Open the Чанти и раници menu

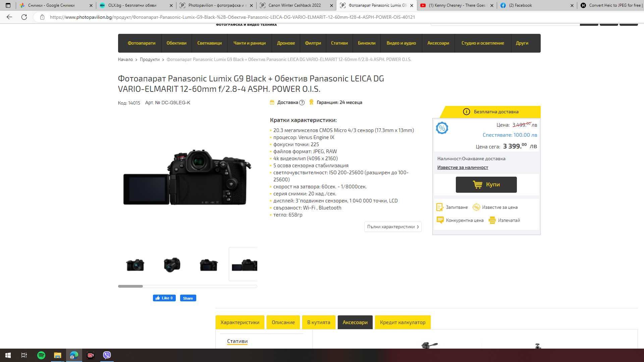point(249,43)
